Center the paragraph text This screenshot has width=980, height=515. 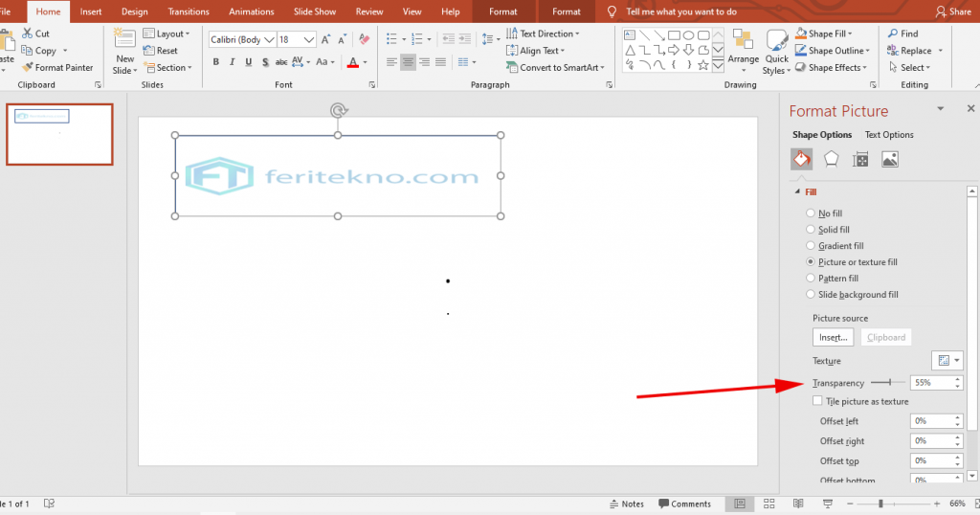point(408,62)
